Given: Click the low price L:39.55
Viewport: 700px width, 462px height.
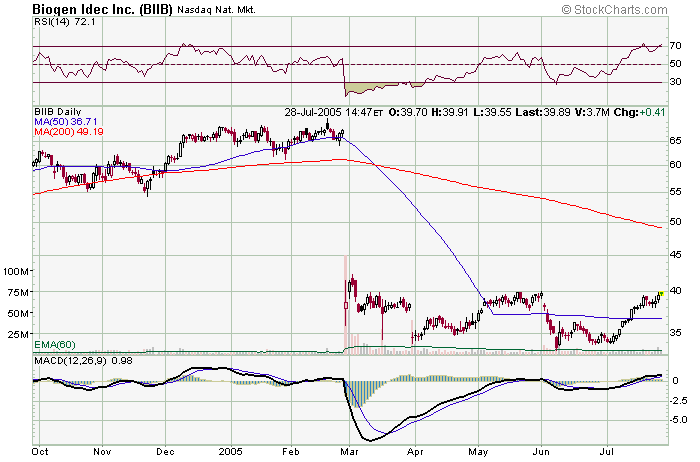Looking at the screenshot, I should coord(492,112).
